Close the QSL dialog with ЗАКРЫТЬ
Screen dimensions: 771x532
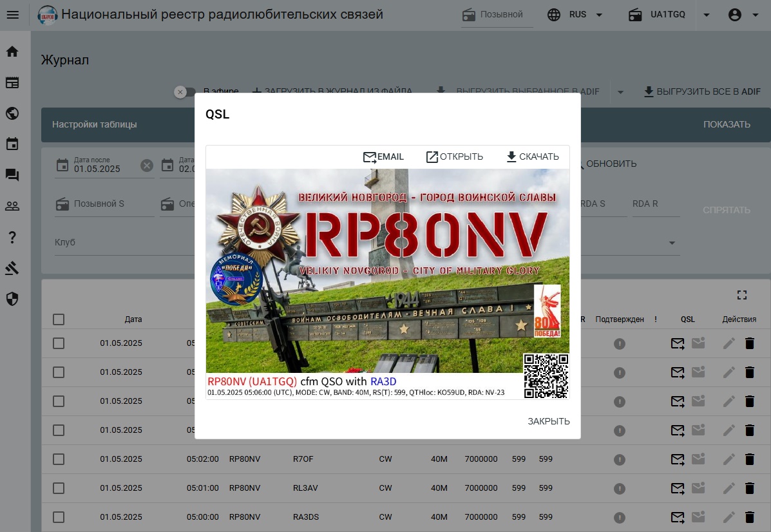(x=548, y=421)
